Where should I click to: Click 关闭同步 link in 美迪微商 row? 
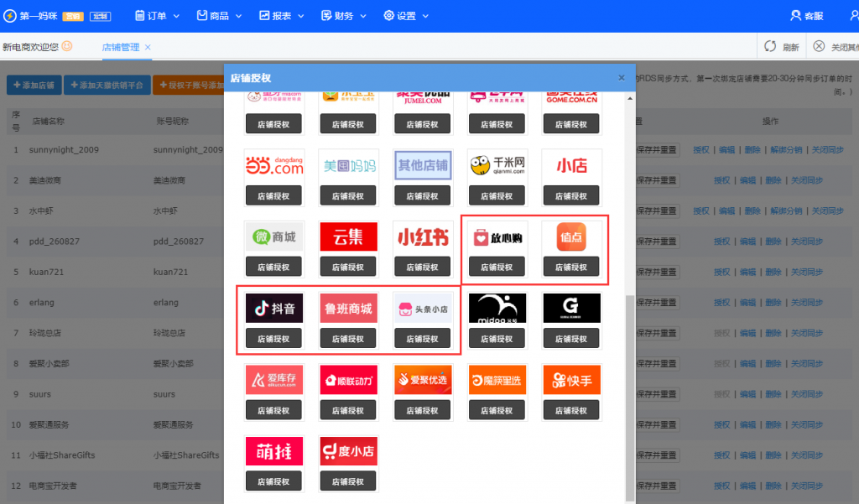[x=806, y=180]
